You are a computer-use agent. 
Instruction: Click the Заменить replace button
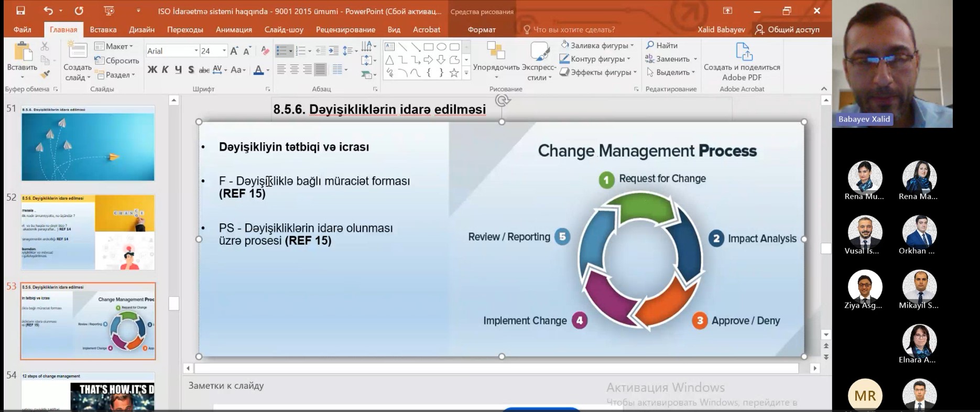pyautogui.click(x=671, y=59)
